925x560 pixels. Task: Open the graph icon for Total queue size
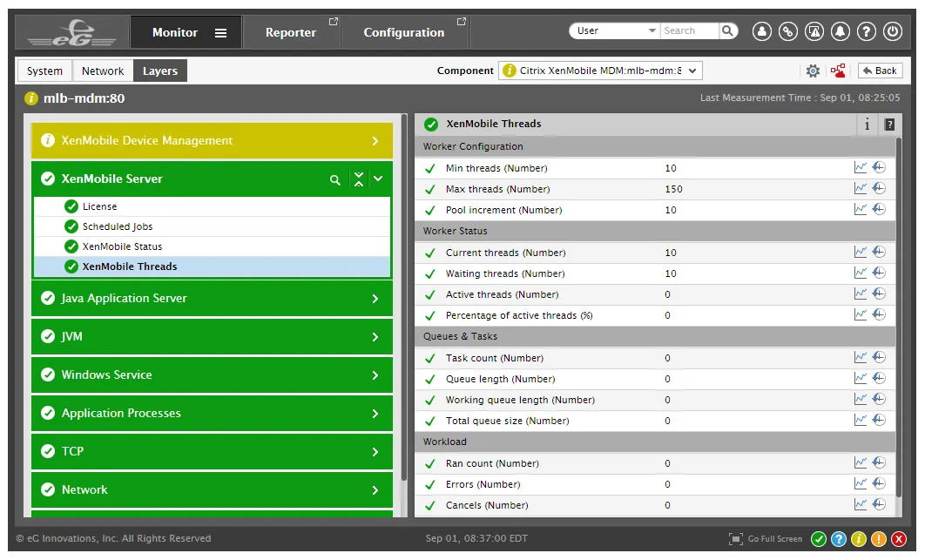tap(861, 420)
